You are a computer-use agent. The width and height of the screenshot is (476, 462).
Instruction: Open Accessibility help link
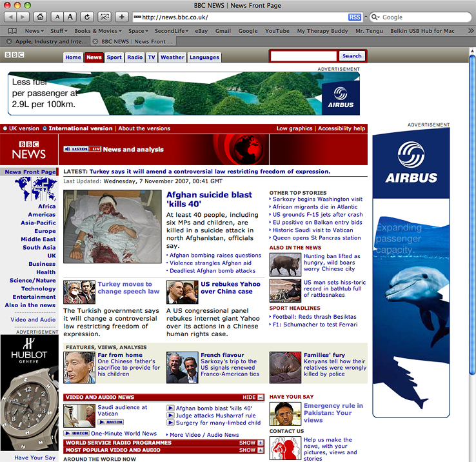pos(341,128)
